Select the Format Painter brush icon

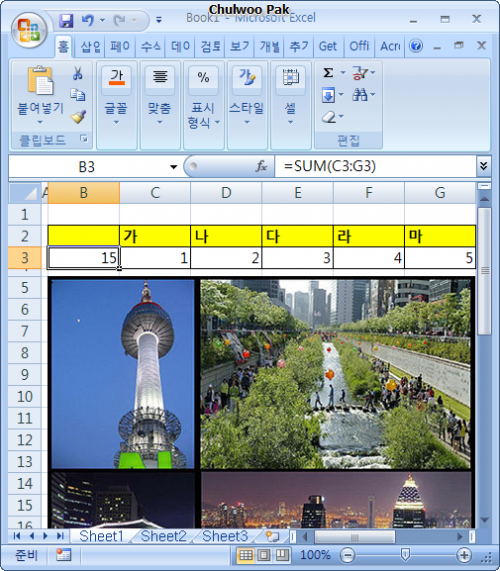(x=78, y=117)
